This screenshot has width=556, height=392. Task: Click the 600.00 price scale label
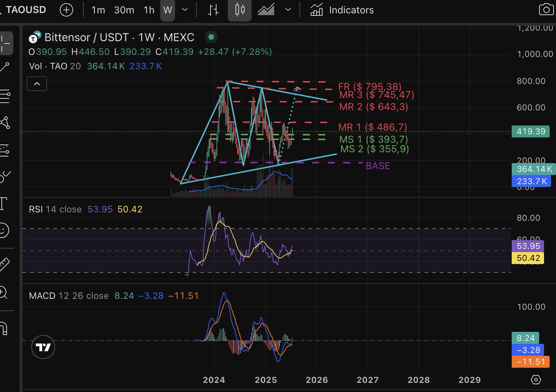(531, 107)
